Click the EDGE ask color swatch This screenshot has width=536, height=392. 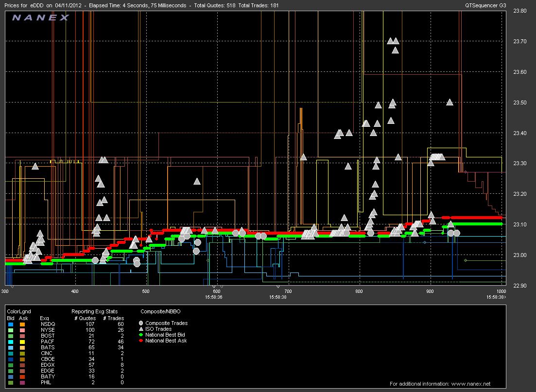coord(22,371)
